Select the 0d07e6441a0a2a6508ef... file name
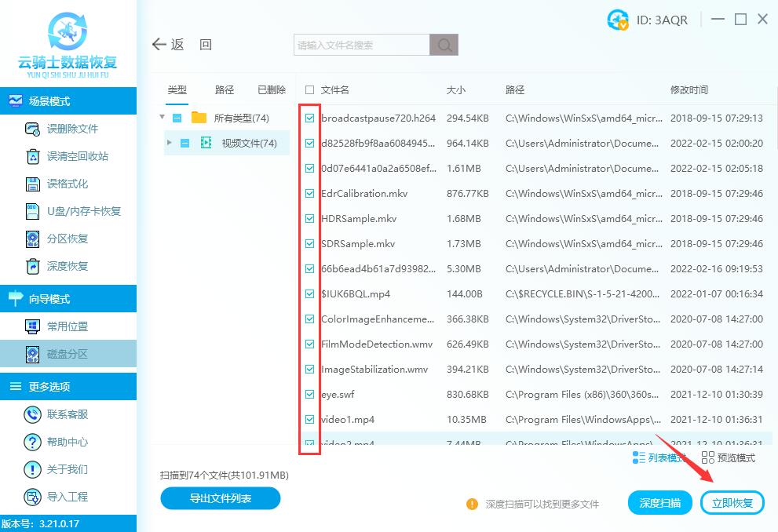Image resolution: width=778 pixels, height=532 pixels. click(x=378, y=169)
